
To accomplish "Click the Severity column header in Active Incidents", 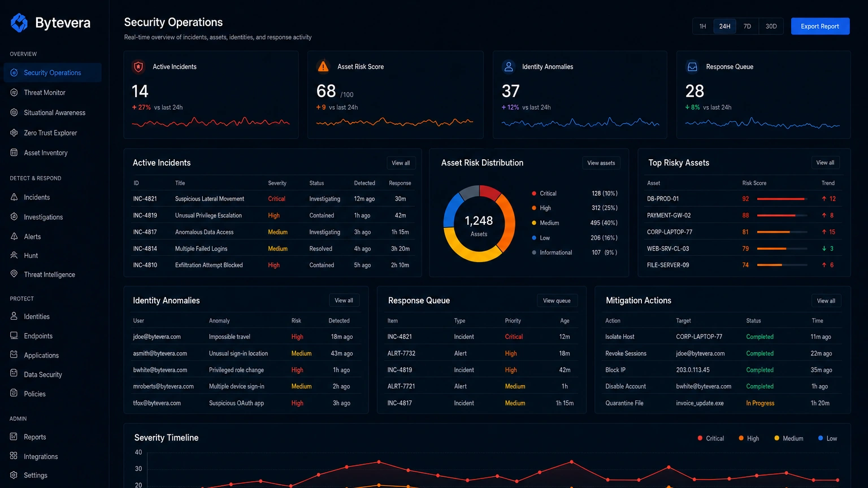I will (x=277, y=183).
